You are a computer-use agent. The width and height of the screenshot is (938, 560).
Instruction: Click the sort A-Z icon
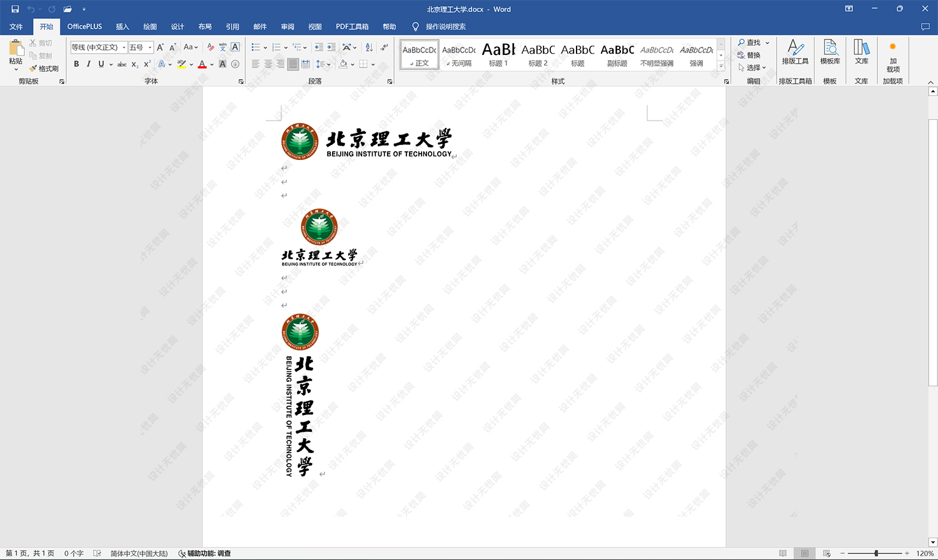tap(369, 47)
